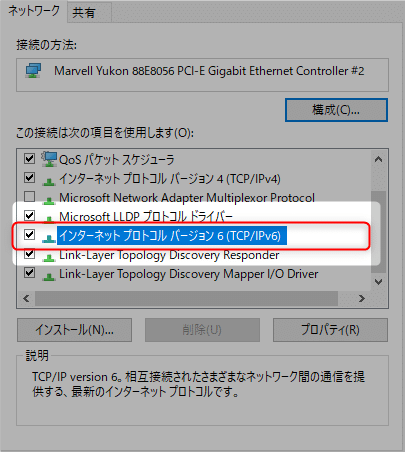Switch to the 共有 tab
The height and width of the screenshot is (452, 405).
point(84,13)
